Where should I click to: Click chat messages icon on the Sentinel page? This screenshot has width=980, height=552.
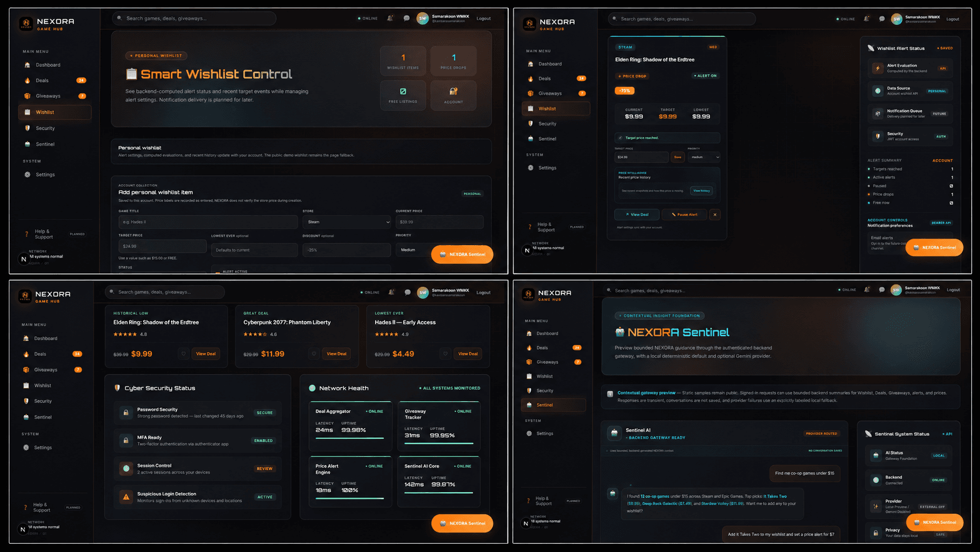tap(882, 289)
